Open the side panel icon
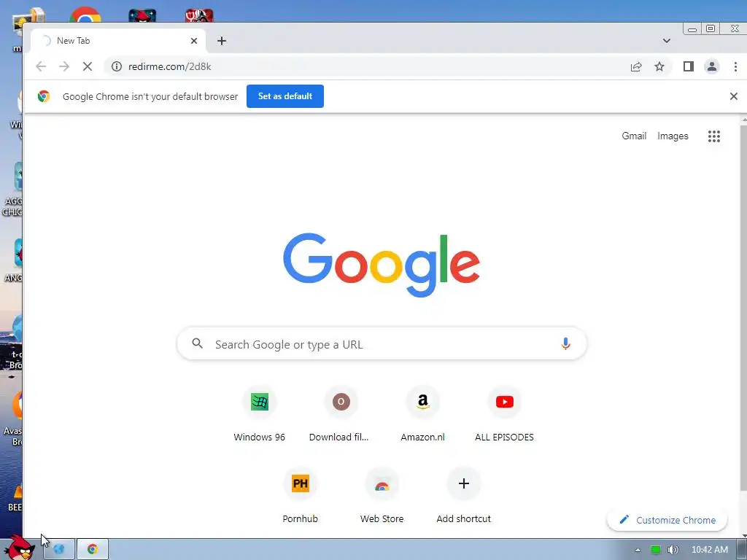Screen dimensions: 747x560 (x=689, y=66)
